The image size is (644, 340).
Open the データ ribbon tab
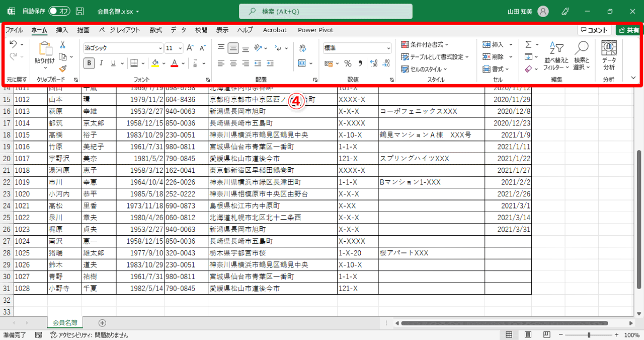tap(178, 30)
